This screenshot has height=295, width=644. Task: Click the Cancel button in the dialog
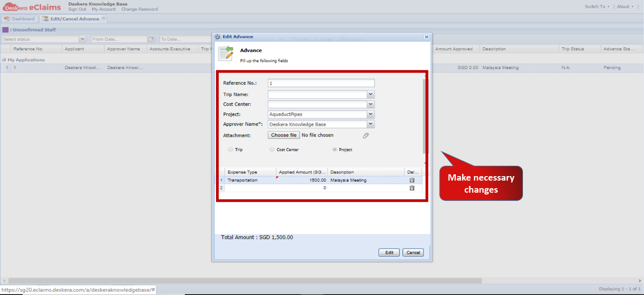[413, 253]
